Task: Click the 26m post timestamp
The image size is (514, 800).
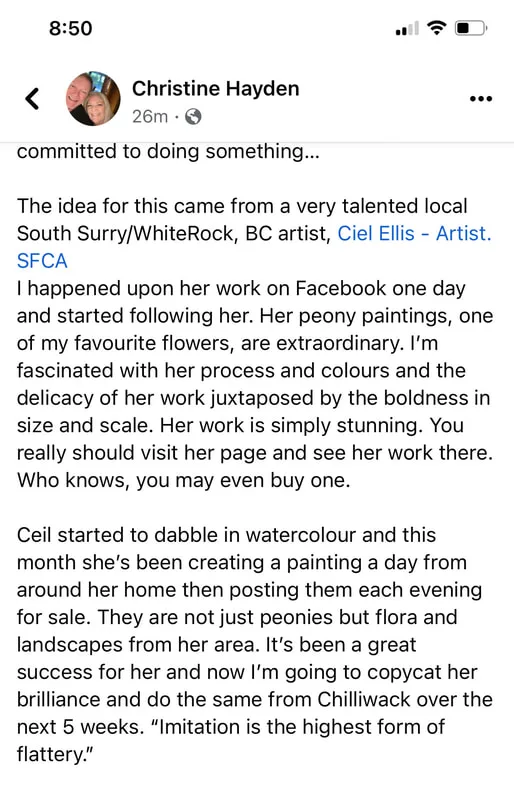Action: [150, 117]
